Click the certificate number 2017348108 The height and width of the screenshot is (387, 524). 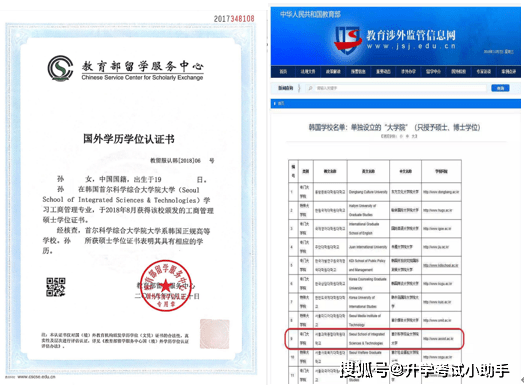click(x=234, y=19)
